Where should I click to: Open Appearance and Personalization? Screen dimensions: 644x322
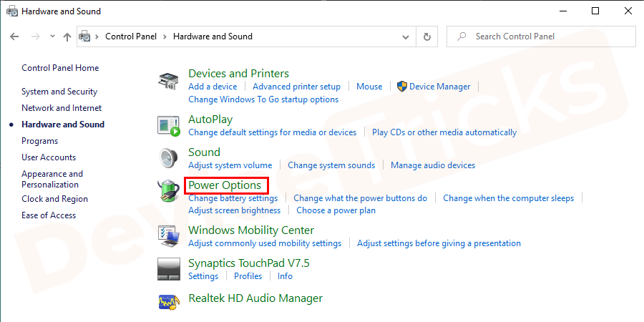pos(52,179)
